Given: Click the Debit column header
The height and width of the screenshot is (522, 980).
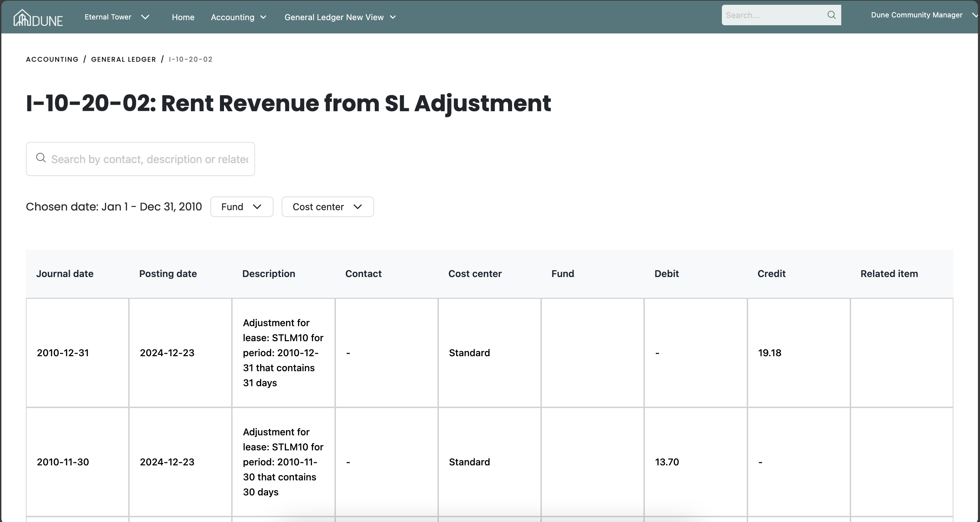Looking at the screenshot, I should pyautogui.click(x=666, y=274).
